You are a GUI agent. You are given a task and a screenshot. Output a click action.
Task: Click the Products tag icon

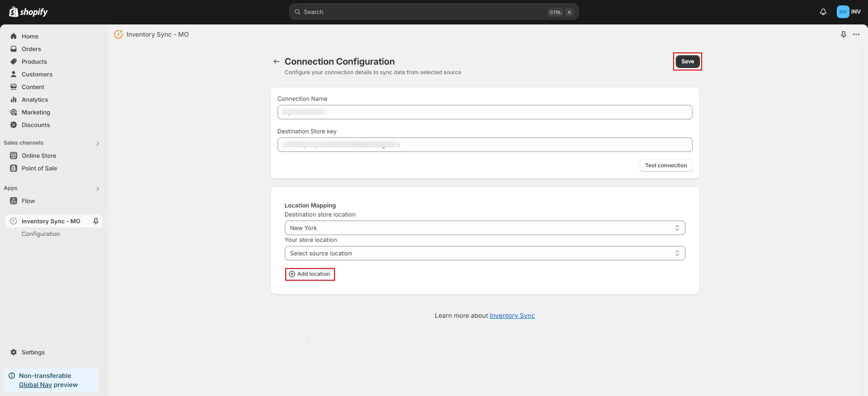click(x=14, y=61)
